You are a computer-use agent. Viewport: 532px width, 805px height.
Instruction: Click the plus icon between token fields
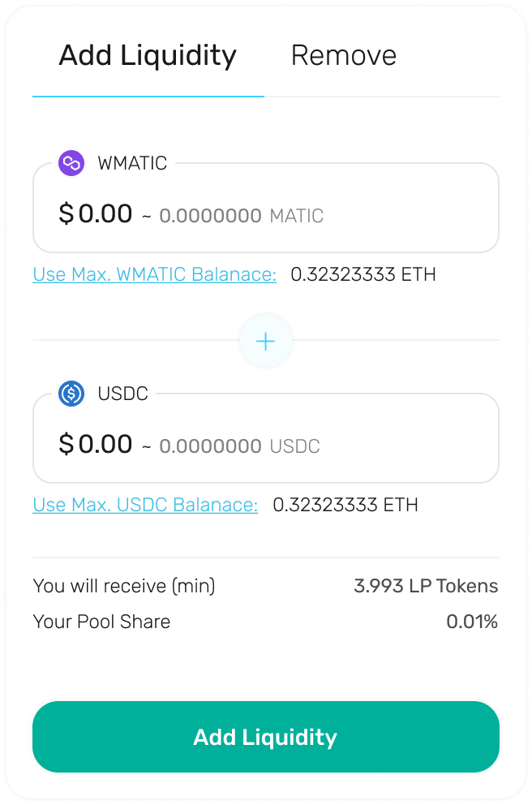point(266,341)
